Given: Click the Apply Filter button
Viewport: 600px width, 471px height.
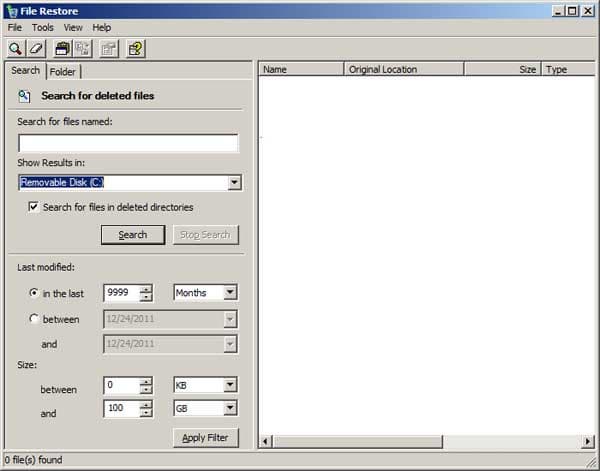Looking at the screenshot, I should click(205, 437).
